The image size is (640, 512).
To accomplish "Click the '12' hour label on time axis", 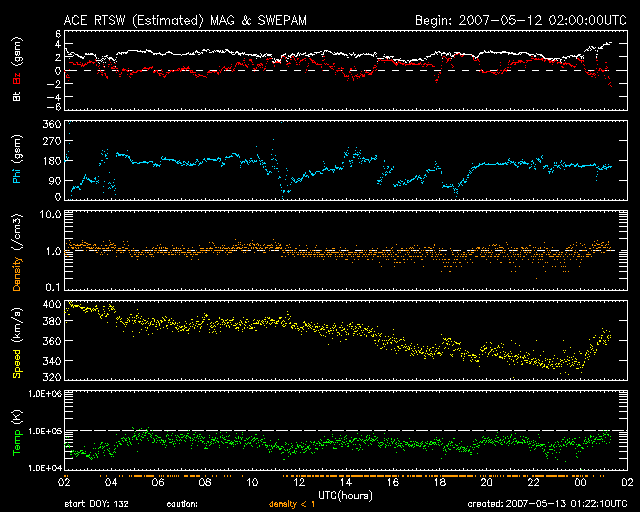I will 299,482.
